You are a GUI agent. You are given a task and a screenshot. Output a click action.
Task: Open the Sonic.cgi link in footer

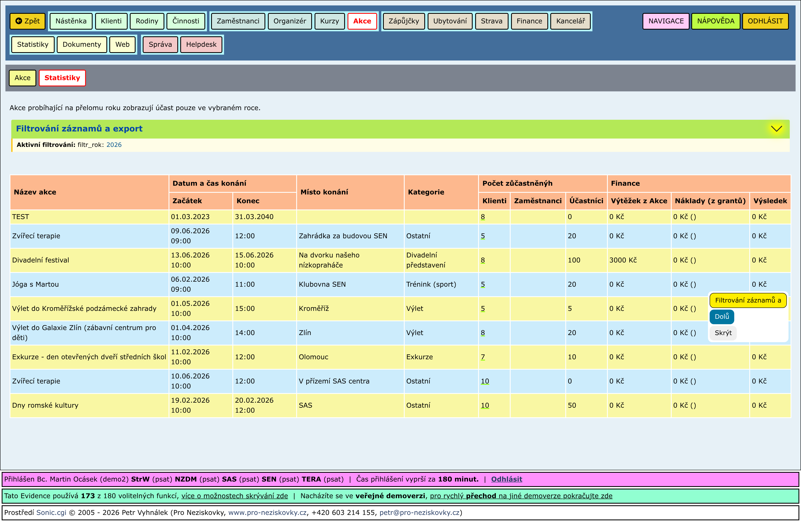click(x=51, y=512)
